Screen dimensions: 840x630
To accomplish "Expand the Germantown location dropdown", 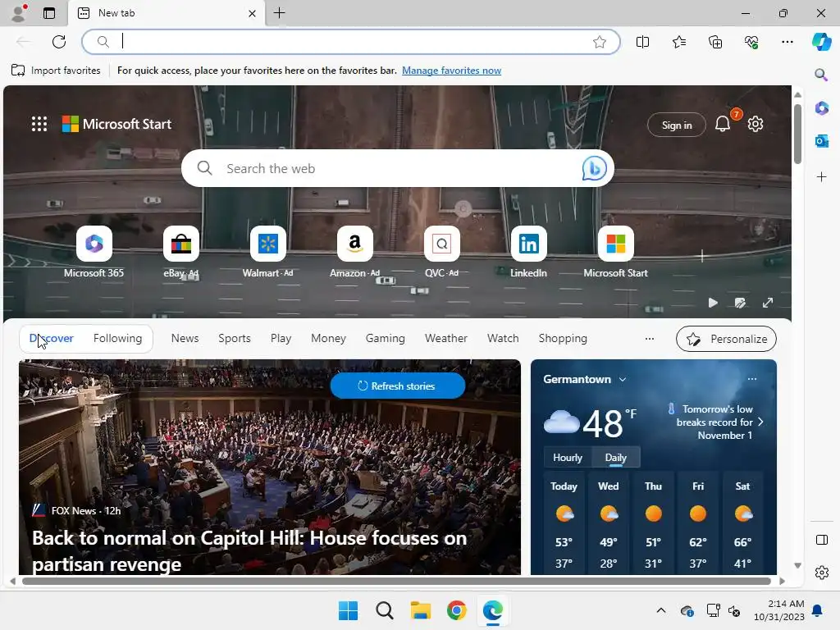I will coord(623,379).
